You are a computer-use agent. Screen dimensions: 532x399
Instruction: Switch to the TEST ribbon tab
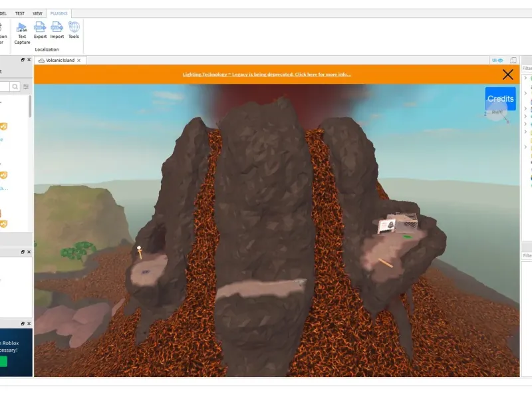tap(20, 13)
